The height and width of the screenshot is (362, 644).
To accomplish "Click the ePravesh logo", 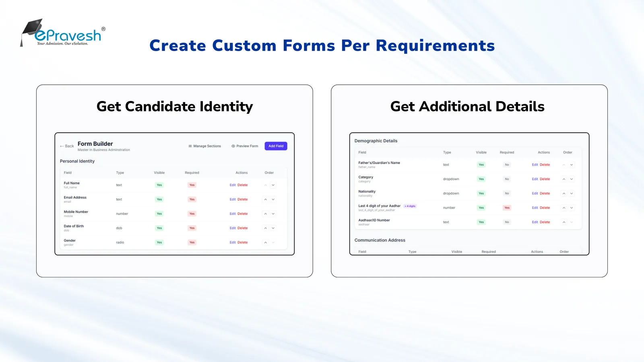I will [63, 33].
